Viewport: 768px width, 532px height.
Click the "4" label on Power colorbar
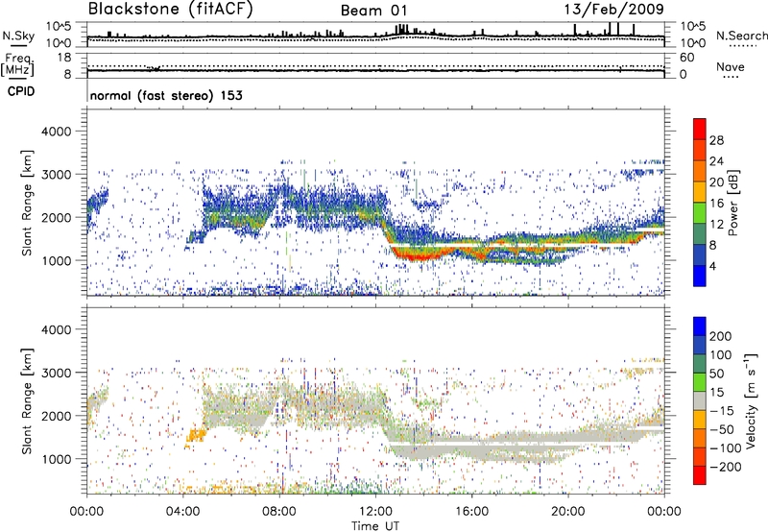click(712, 266)
